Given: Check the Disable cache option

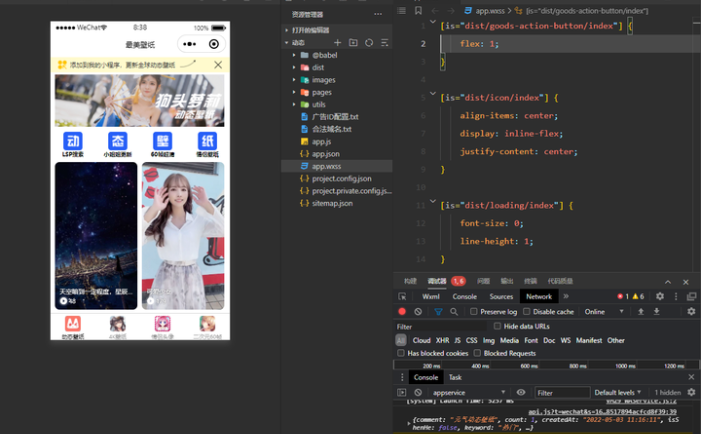Looking at the screenshot, I should click(527, 312).
